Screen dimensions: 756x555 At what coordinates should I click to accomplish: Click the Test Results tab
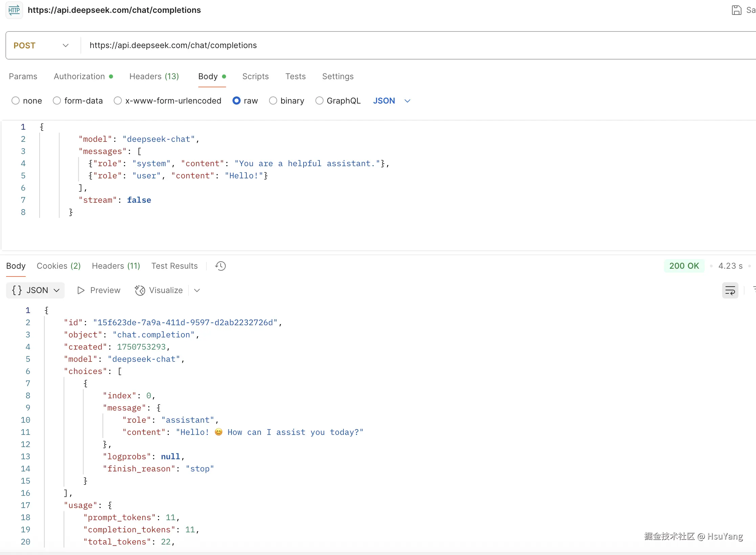point(174,266)
